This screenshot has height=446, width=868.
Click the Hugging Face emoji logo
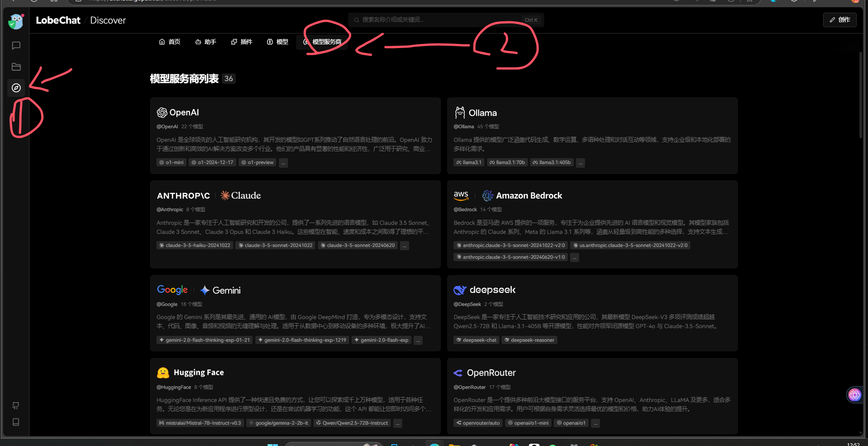tap(163, 373)
